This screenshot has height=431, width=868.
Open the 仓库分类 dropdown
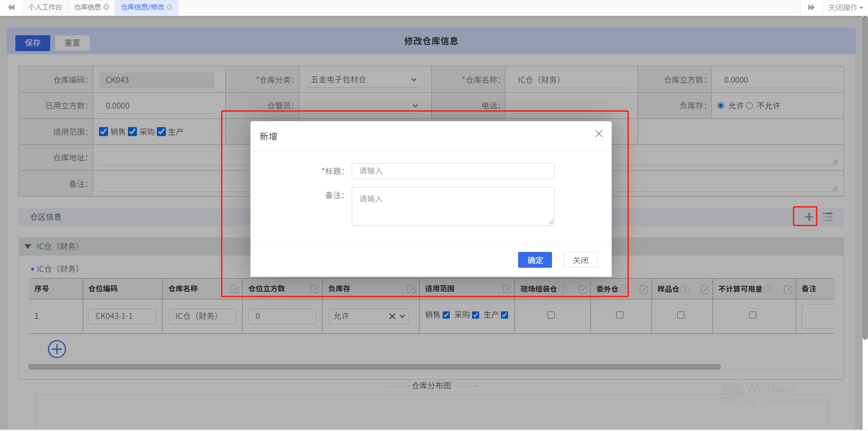coord(362,80)
